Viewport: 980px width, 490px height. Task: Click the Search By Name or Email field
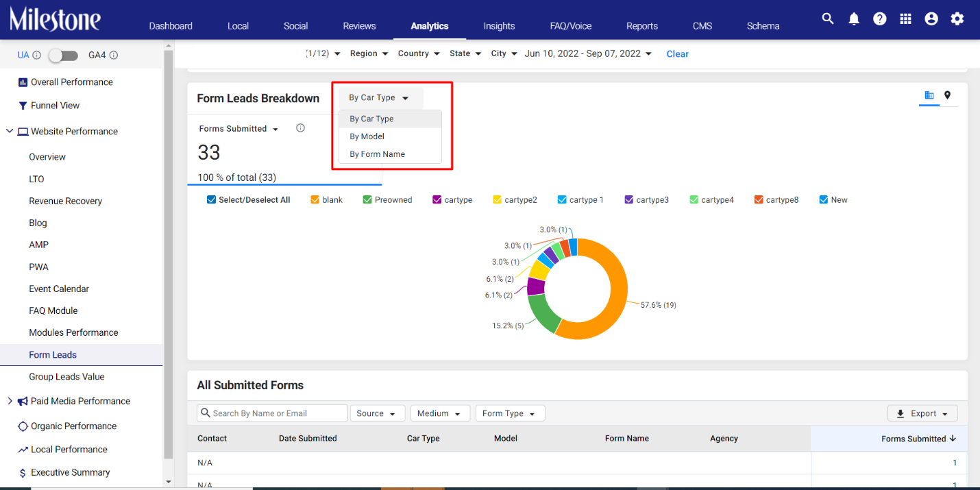pyautogui.click(x=272, y=413)
